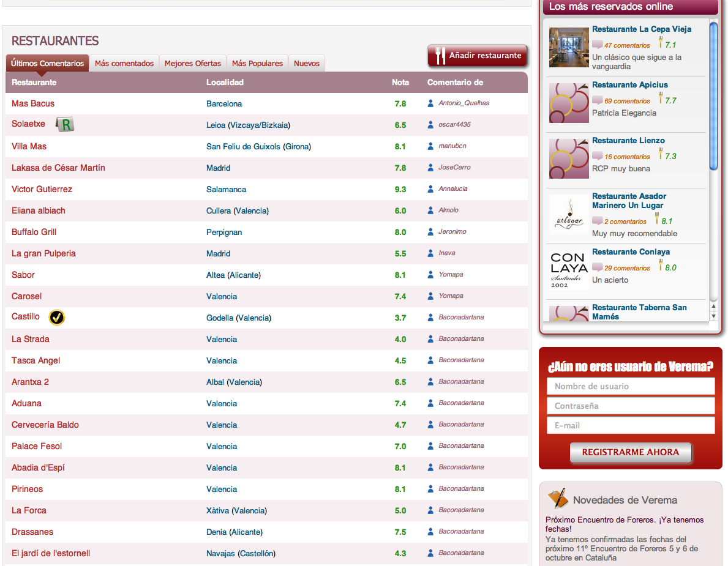Open Lakasa de César Martín link

point(58,168)
